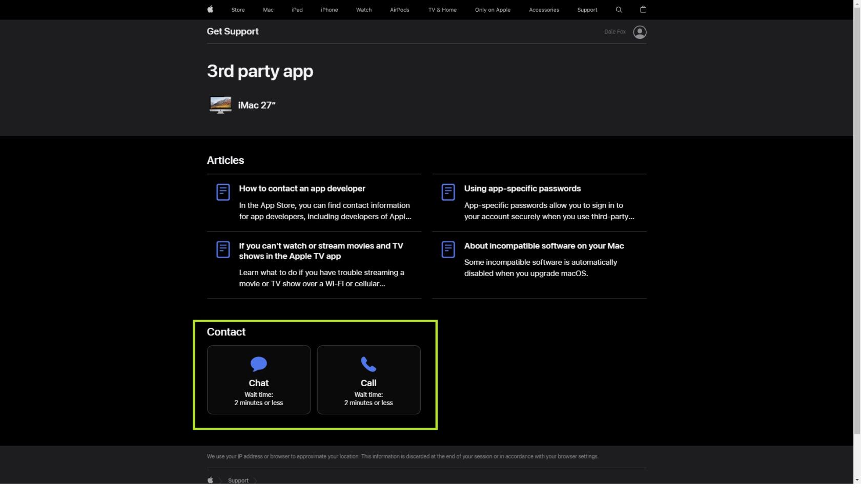This screenshot has height=504, width=861.
Task: Click the Support breadcrumb link in the footer
Action: [x=238, y=480]
